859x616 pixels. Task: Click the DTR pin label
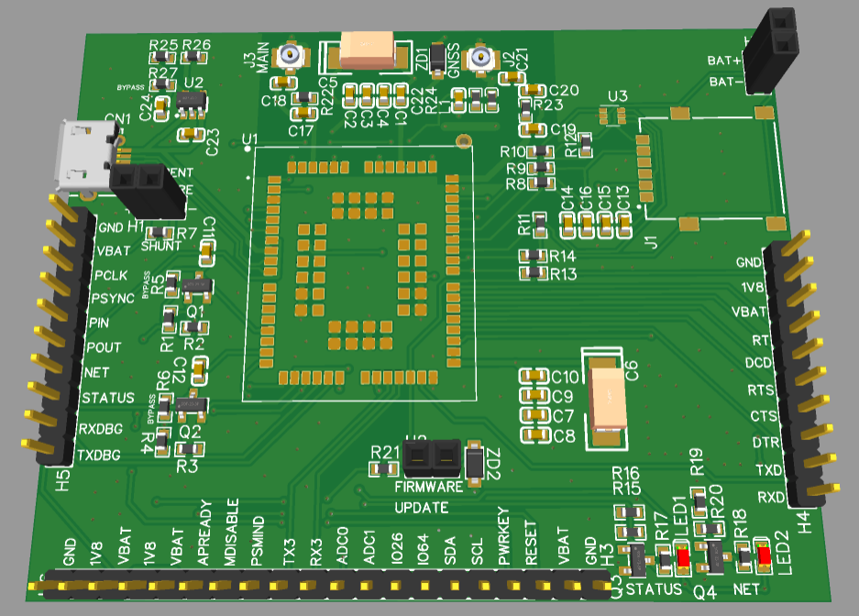coord(765,443)
